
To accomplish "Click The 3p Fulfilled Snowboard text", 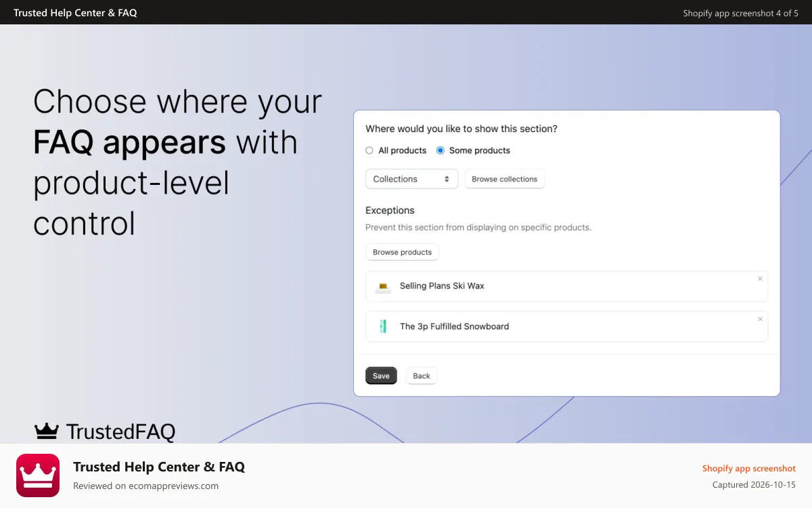I will pos(454,326).
